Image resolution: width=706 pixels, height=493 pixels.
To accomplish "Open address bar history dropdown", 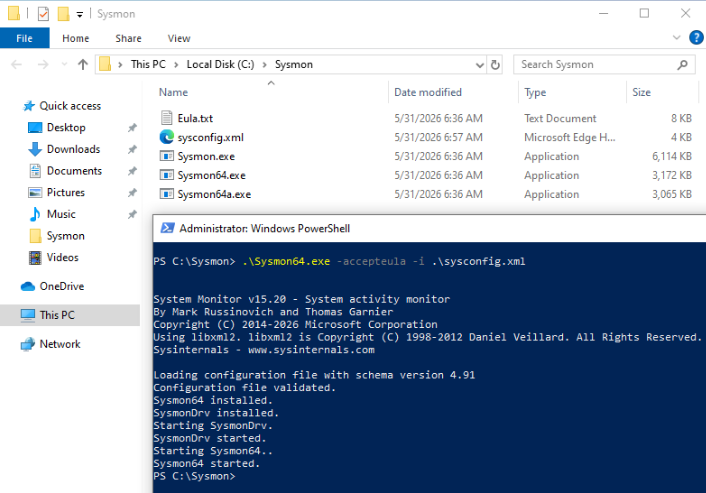I will 480,65.
